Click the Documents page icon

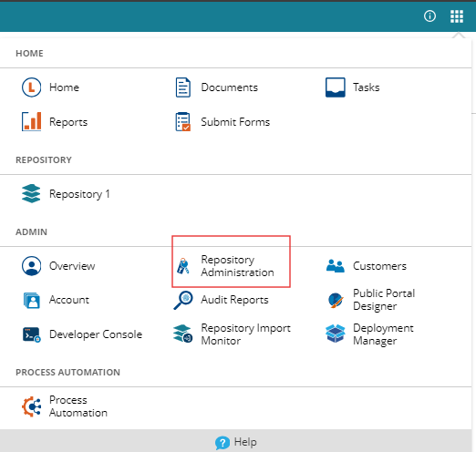[183, 87]
